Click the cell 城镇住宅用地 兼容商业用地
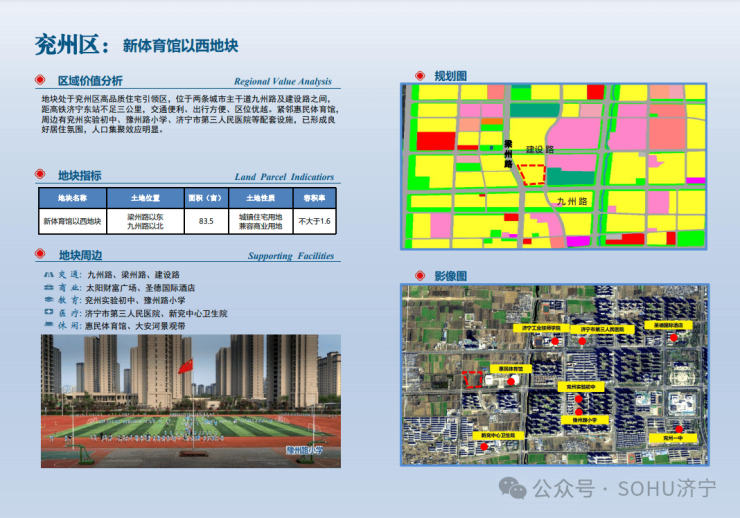The image size is (740, 518). click(x=261, y=221)
